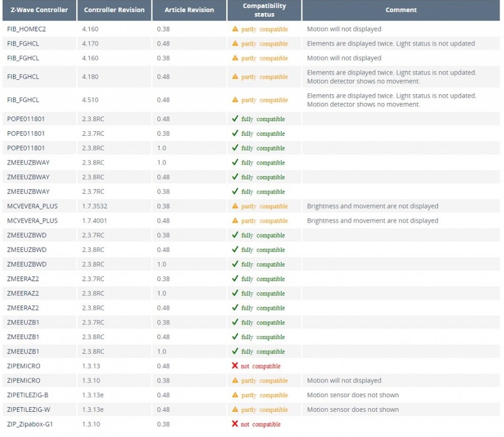Click article revision 0.38 in ZIP_Zipabox-G1 row
This screenshot has height=437, width=504.
pos(163,424)
